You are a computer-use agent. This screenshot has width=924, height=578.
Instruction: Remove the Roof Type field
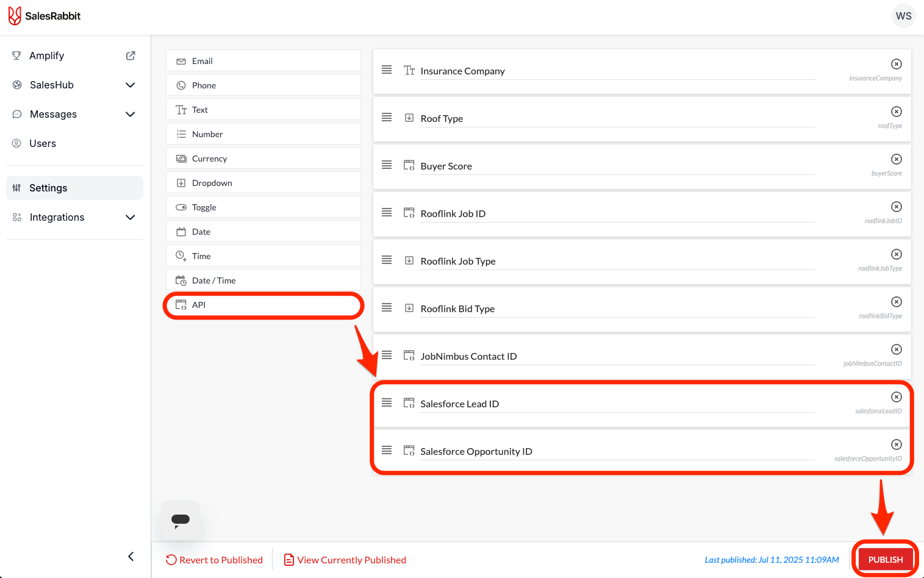tap(897, 112)
